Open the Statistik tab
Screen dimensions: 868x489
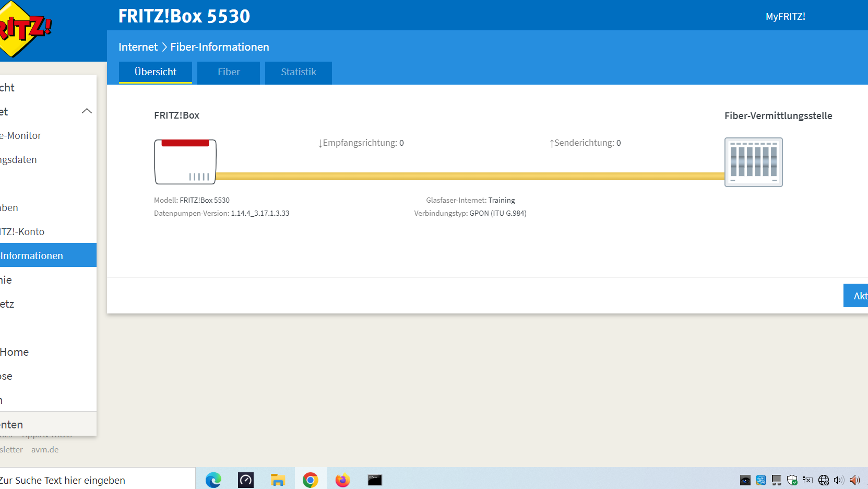pyautogui.click(x=299, y=72)
